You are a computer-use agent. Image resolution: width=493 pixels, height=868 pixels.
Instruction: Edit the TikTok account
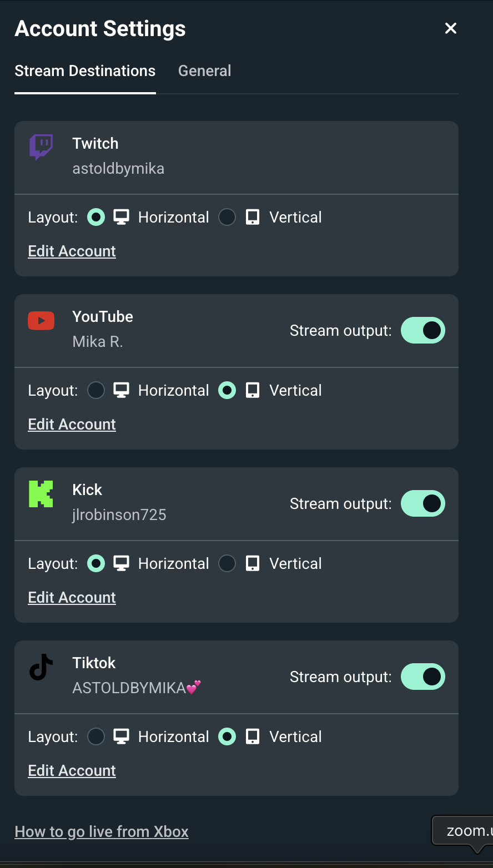tap(72, 770)
